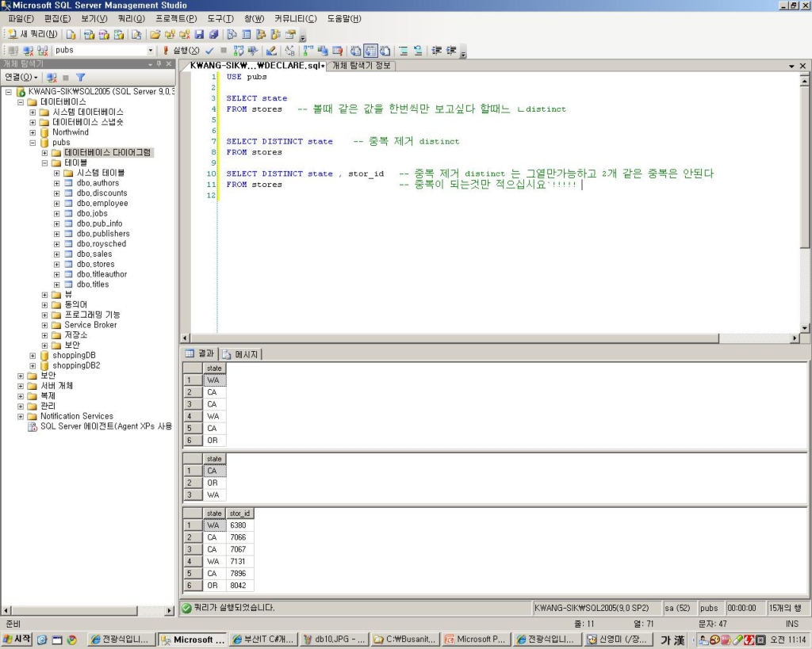
Task: Open the 연결(O) connect dropdown in Object Explorer
Action: [x=21, y=77]
